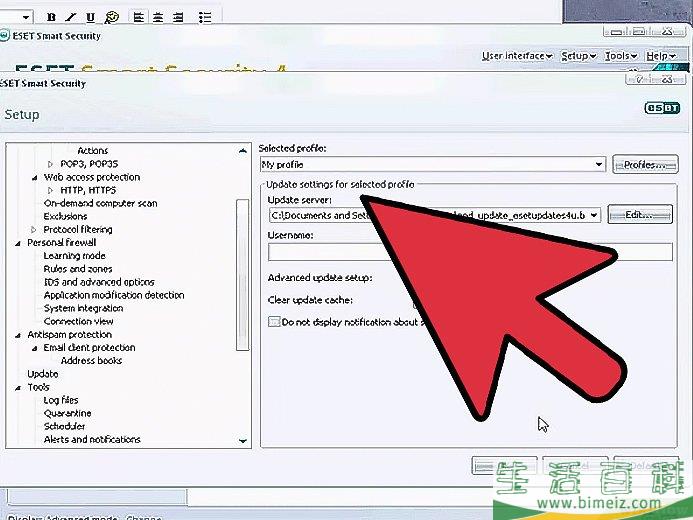693x520 pixels.
Task: Align text right in the toolbar
Action: 178,17
